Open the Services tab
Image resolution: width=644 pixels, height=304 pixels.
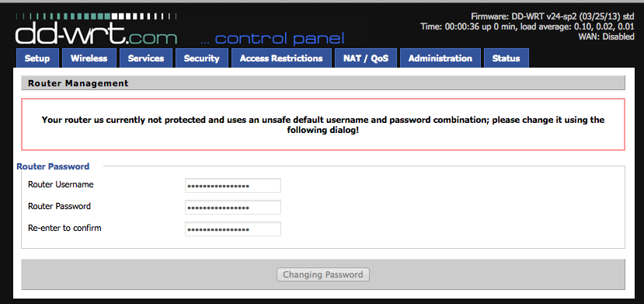tap(146, 58)
